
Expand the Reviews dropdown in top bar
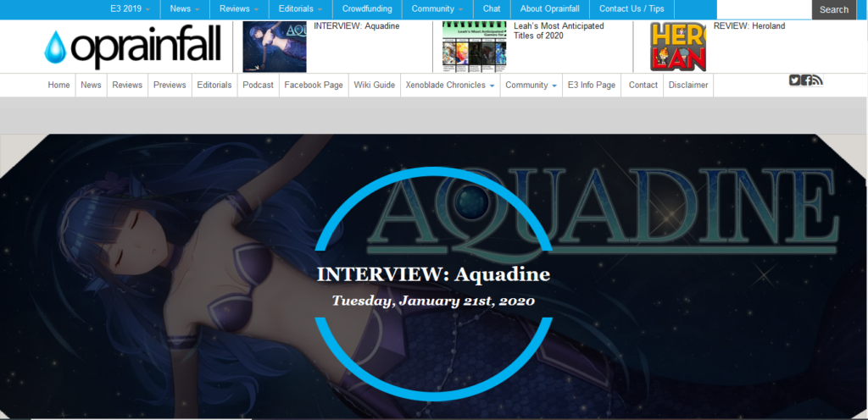[x=239, y=8]
